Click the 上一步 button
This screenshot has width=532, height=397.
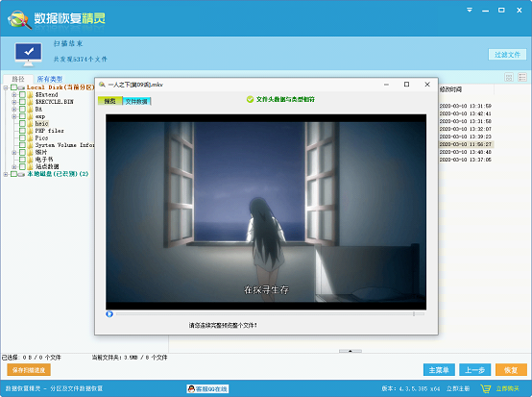pyautogui.click(x=474, y=370)
